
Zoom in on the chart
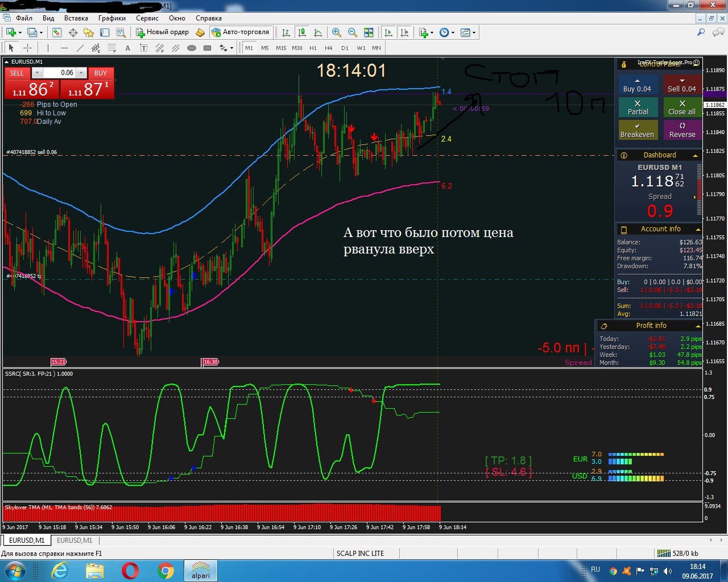click(337, 32)
